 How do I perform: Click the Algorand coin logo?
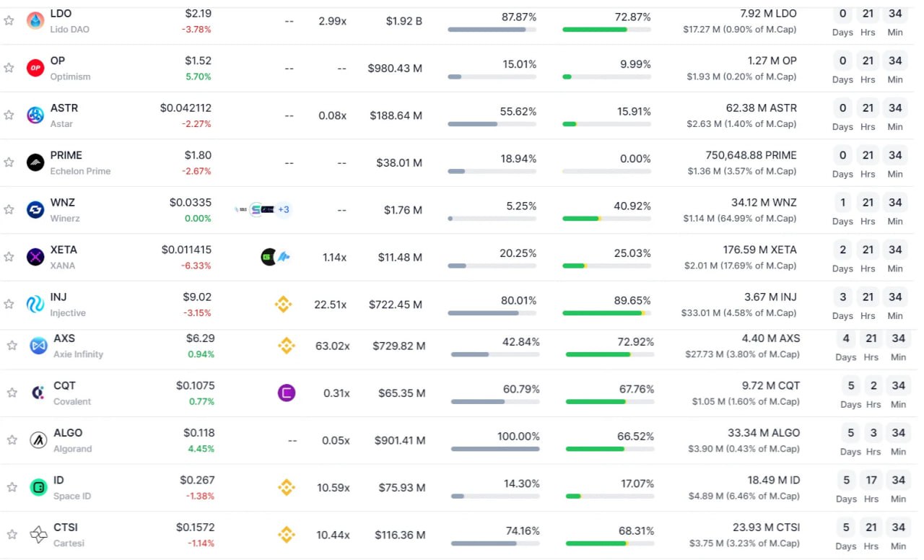[x=38, y=440]
